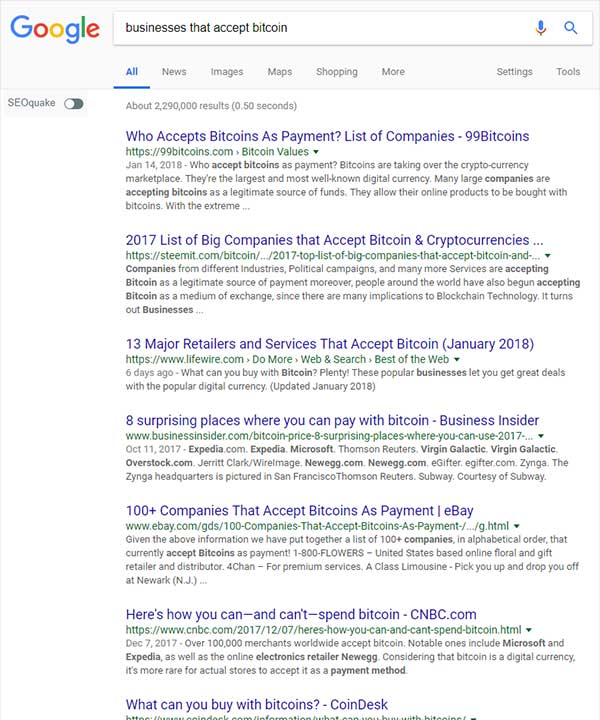Screen dimensions: 600x720
Task: Select the All results tab
Action: (132, 72)
